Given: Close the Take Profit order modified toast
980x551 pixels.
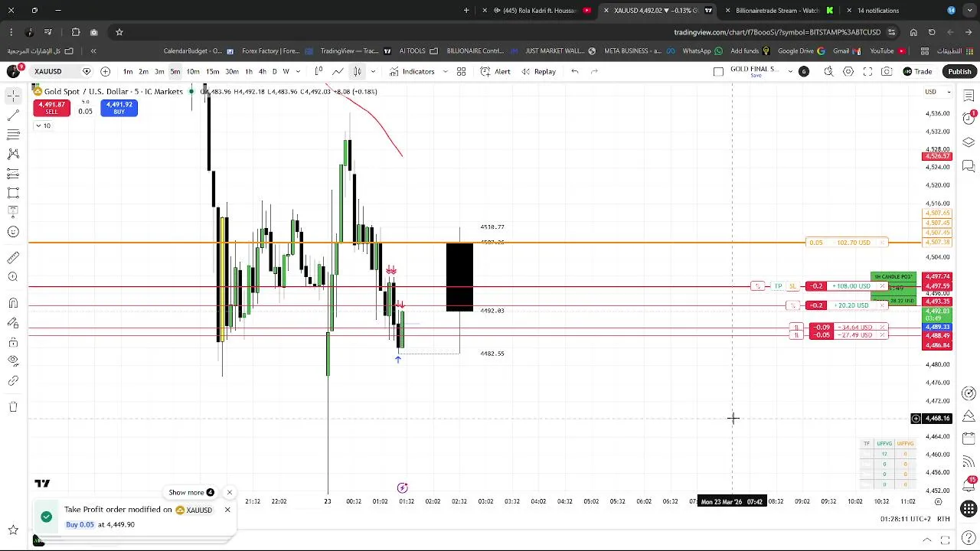Looking at the screenshot, I should 227,510.
